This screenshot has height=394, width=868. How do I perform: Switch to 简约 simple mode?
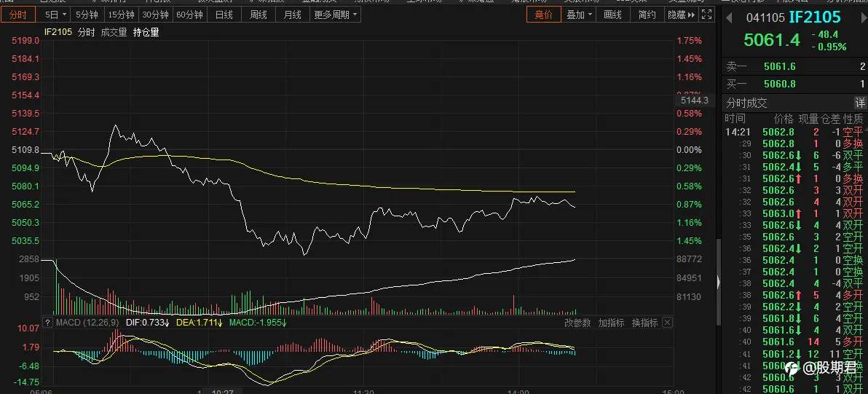pyautogui.click(x=647, y=15)
